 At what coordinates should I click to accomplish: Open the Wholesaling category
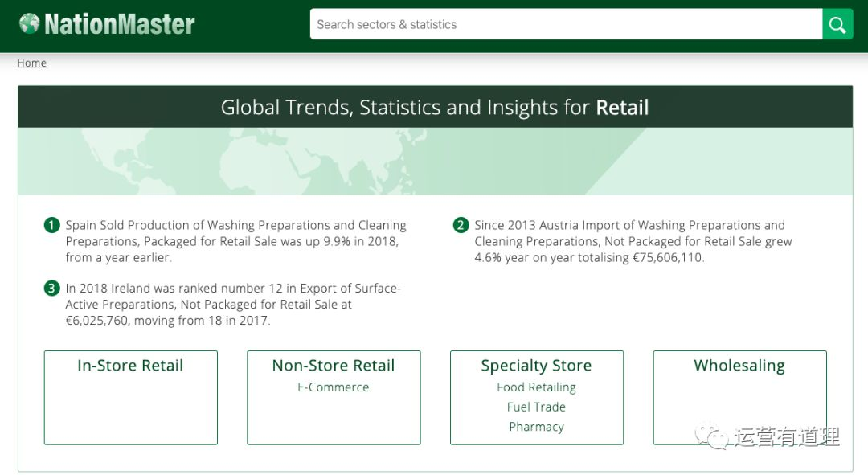pos(739,366)
